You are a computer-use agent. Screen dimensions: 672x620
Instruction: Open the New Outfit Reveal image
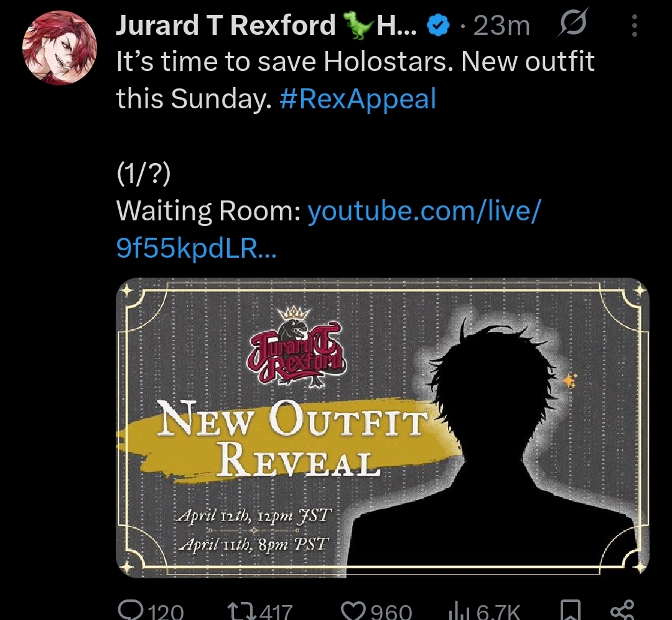[383, 428]
